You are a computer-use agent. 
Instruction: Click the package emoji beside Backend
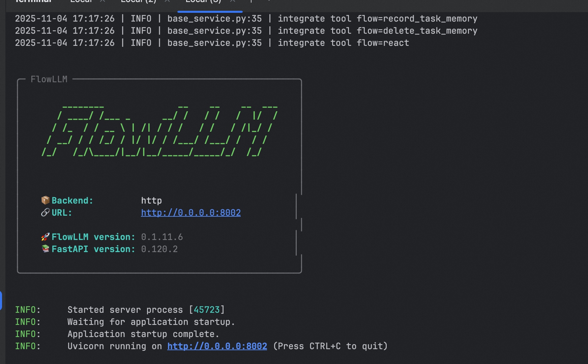tap(45, 200)
